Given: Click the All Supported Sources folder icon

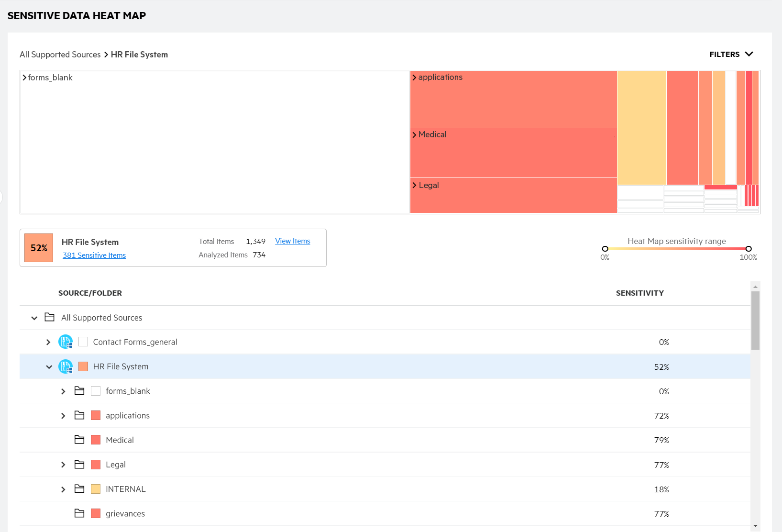Looking at the screenshot, I should [49, 317].
